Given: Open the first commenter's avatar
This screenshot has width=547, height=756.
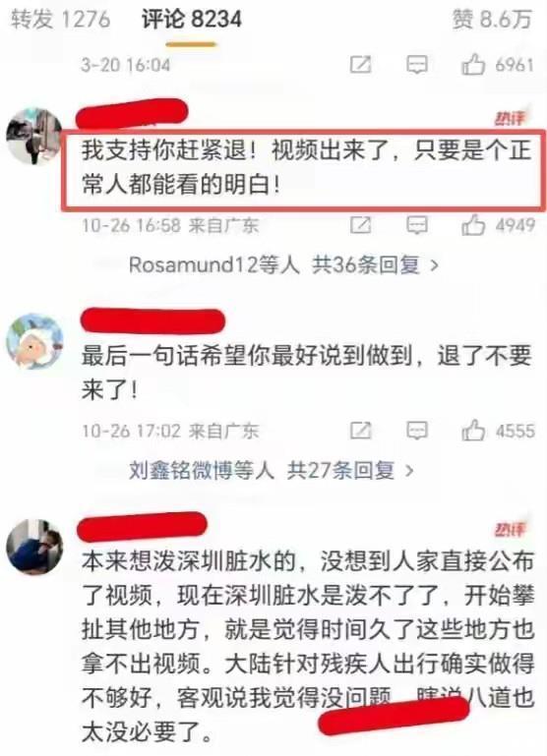Looking at the screenshot, I should click(x=34, y=136).
